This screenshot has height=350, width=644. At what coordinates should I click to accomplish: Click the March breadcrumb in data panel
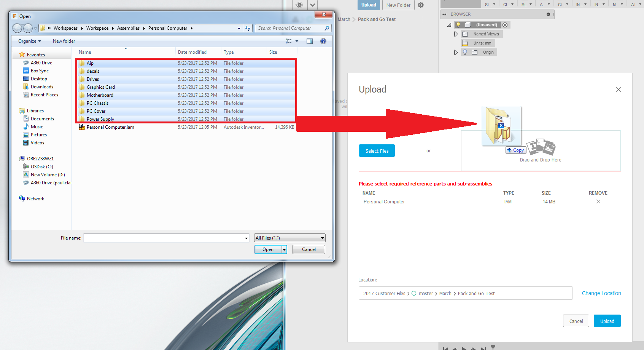pos(344,19)
